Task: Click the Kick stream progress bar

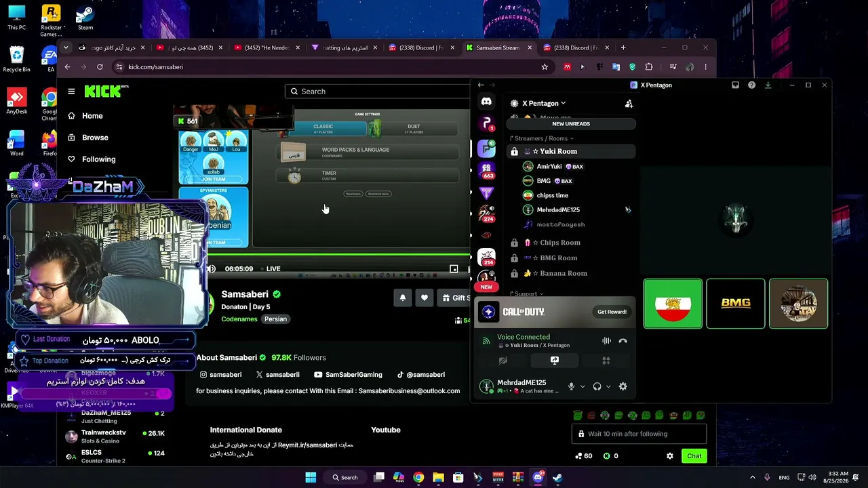Action: click(x=338, y=256)
